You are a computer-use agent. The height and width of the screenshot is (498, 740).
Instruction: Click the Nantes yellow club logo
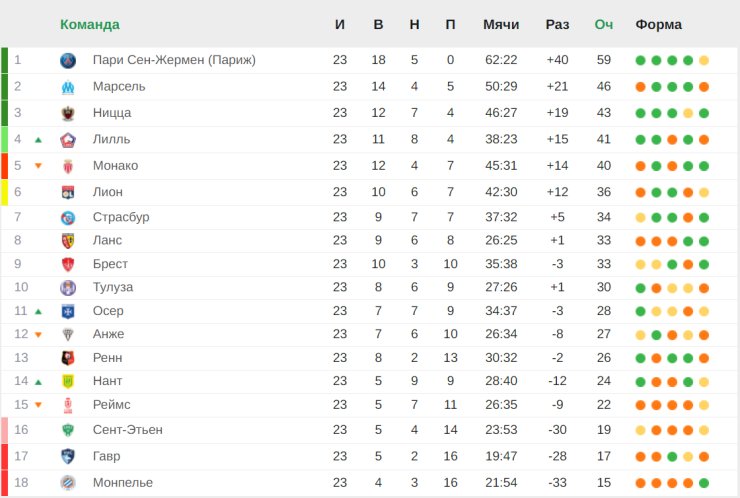(68, 382)
